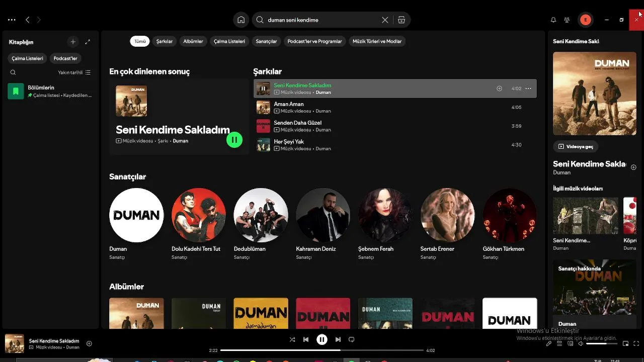The height and width of the screenshot is (362, 644).
Task: Skip to next track
Action: click(x=338, y=339)
